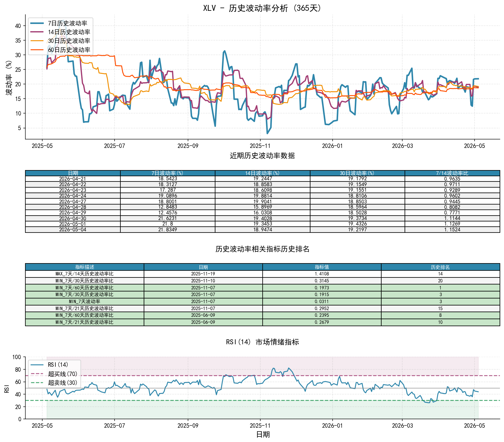Click the 7-day value '21.8349'
Image resolution: width=504 pixels, height=442 pixels.
[x=168, y=230]
